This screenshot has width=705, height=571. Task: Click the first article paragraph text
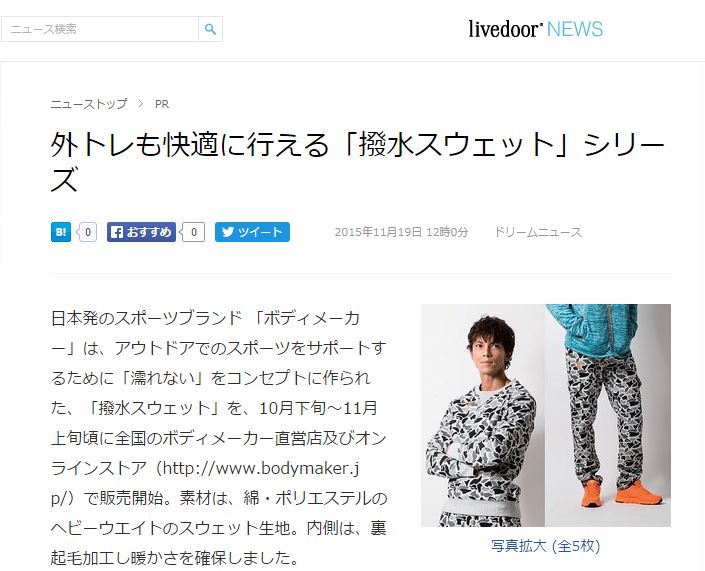point(219,438)
